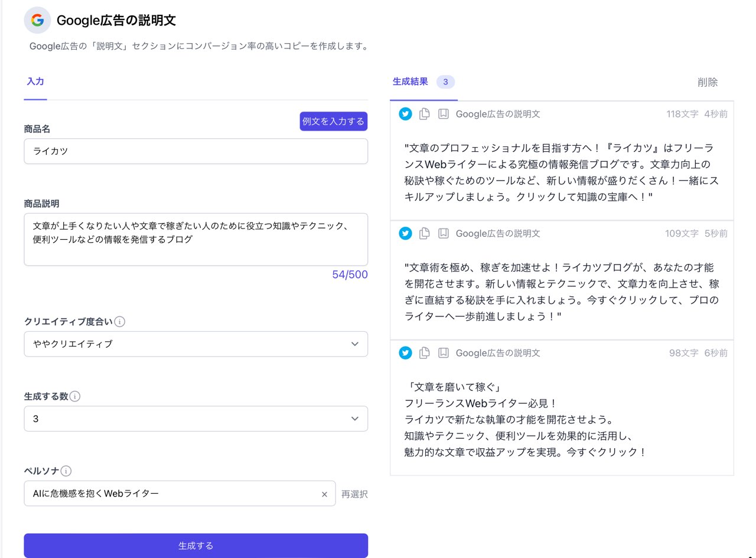The width and height of the screenshot is (756, 558).
Task: Clear the selected persona with the × icon
Action: point(324,494)
